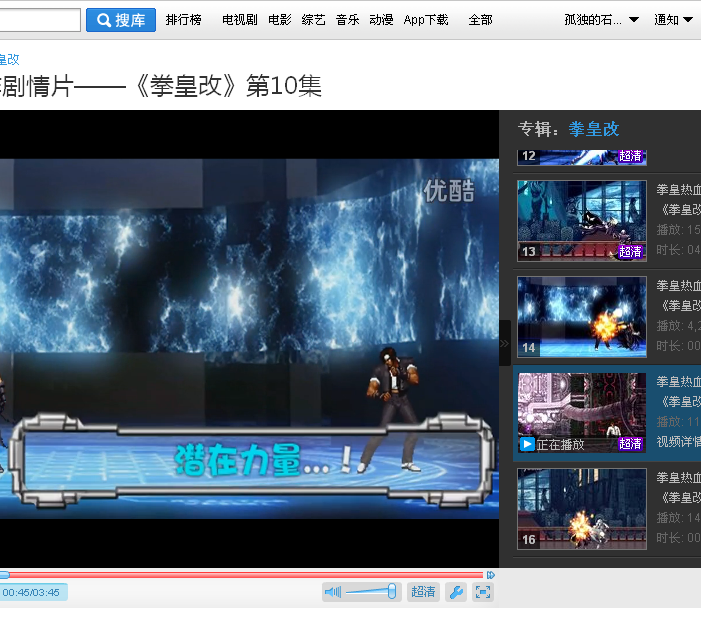Click the video playback area
701x617 pixels.
pyautogui.click(x=249, y=339)
